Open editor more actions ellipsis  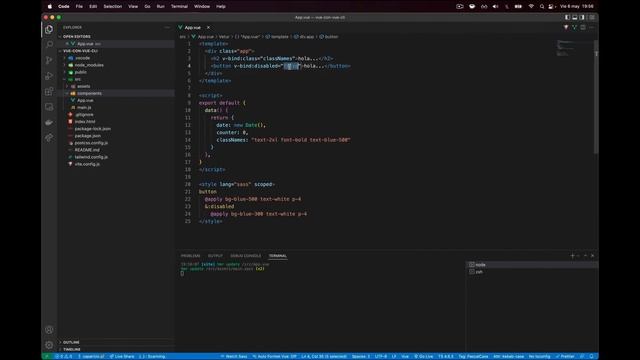(x=591, y=27)
